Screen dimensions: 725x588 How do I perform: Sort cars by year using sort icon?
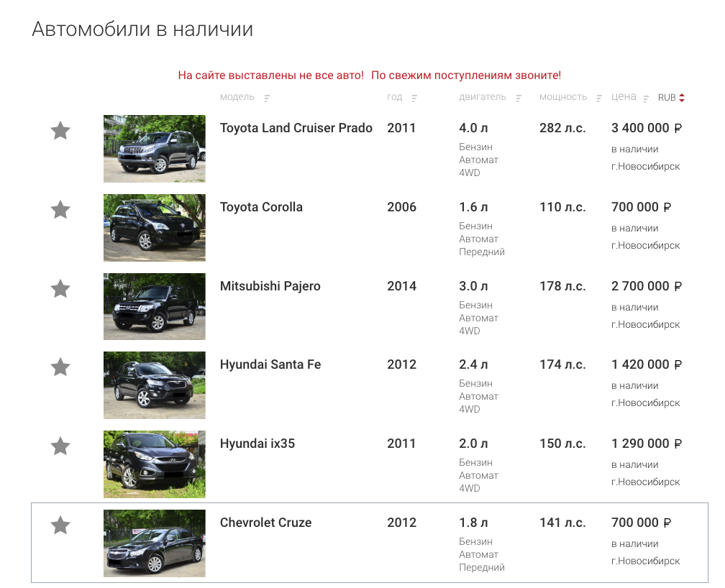click(x=414, y=98)
